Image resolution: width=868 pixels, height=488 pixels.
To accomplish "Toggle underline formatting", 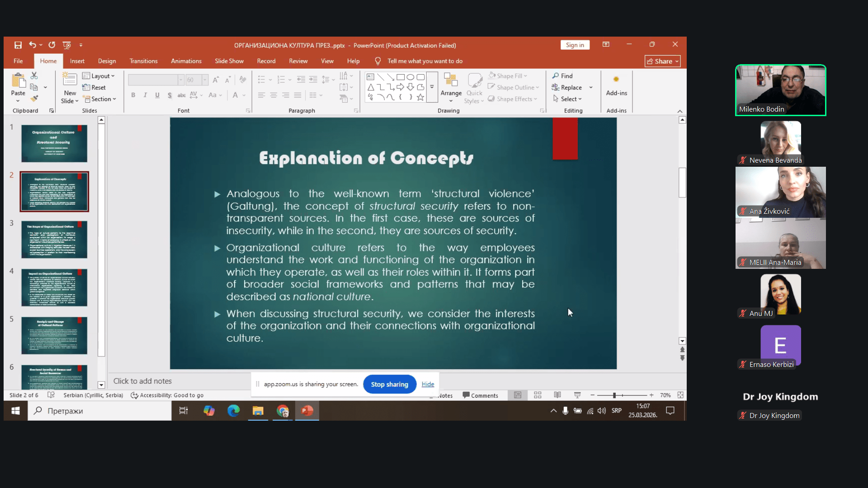I will tap(157, 95).
